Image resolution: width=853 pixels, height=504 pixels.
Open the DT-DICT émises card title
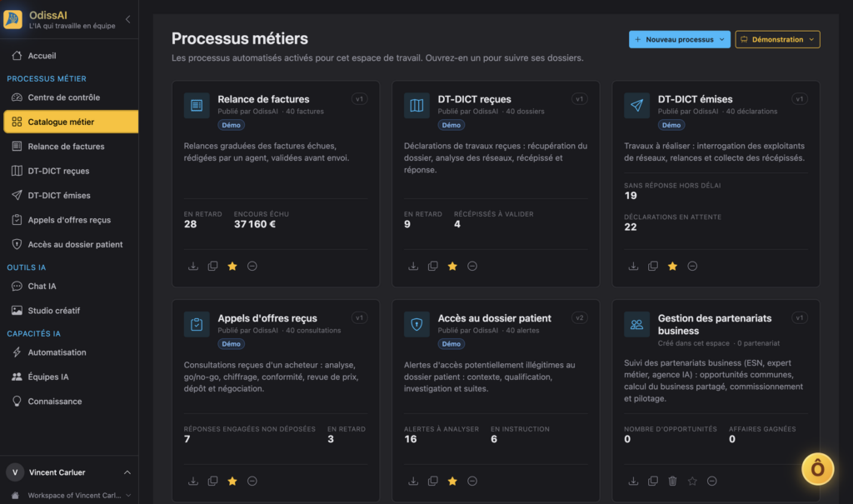click(696, 99)
